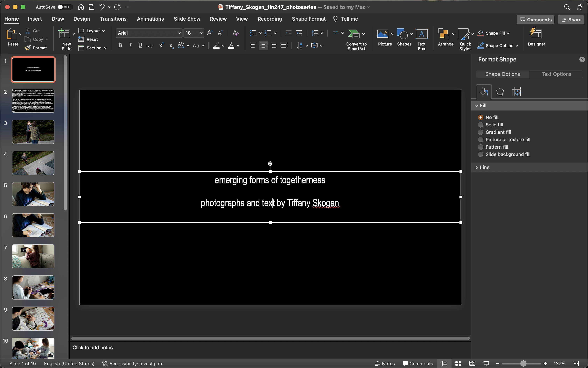This screenshot has width=588, height=368.
Task: Select Fill & Line tab icon
Action: click(x=484, y=92)
